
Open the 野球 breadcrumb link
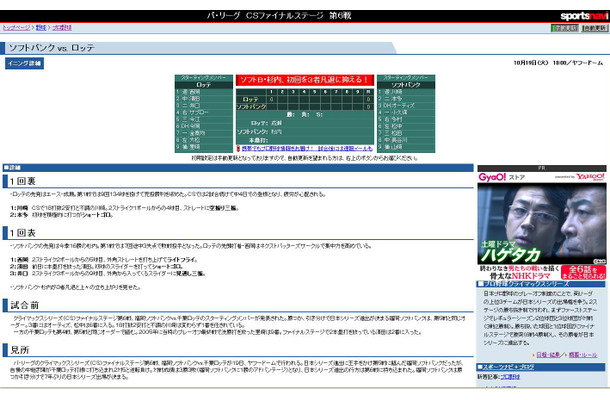[41, 28]
